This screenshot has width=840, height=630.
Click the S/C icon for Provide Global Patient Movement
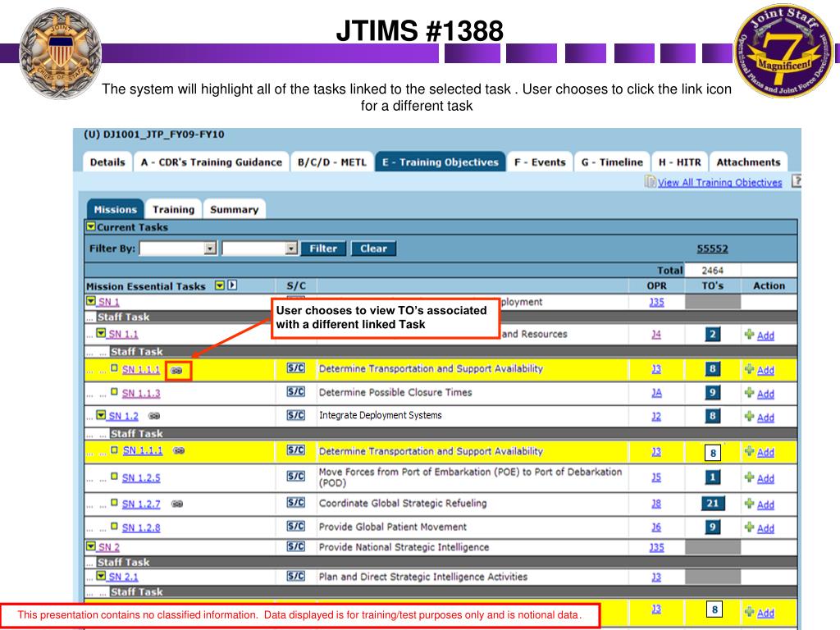click(x=295, y=526)
